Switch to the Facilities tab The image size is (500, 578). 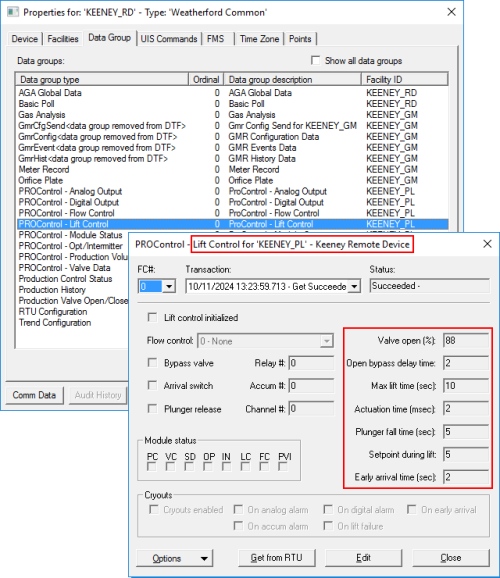[63, 39]
